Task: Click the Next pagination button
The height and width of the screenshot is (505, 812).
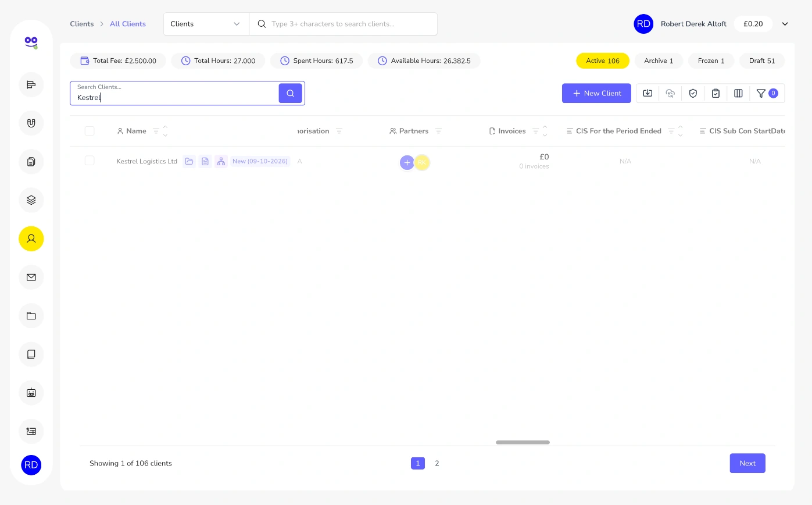Action: tap(747, 463)
